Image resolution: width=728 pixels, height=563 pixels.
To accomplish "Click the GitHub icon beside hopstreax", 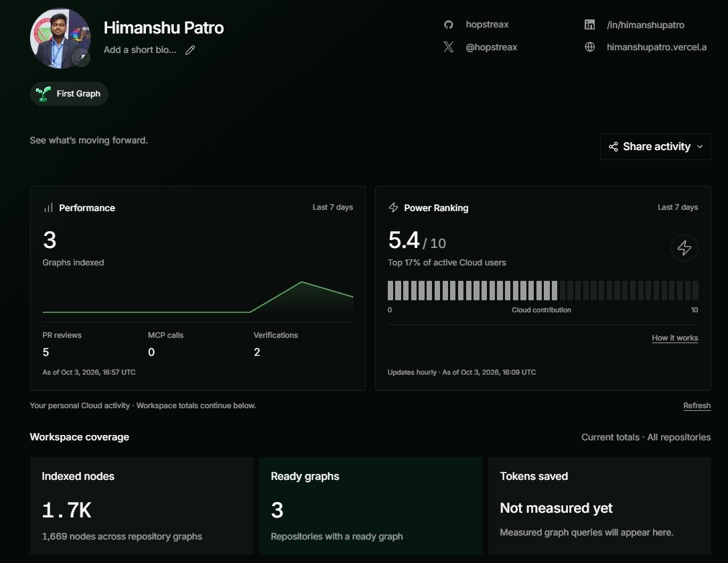I will pos(448,25).
